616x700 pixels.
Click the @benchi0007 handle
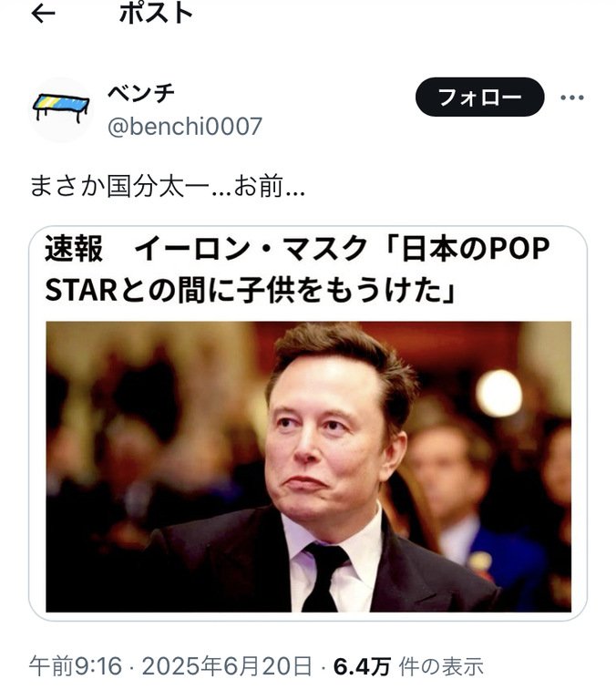click(184, 127)
